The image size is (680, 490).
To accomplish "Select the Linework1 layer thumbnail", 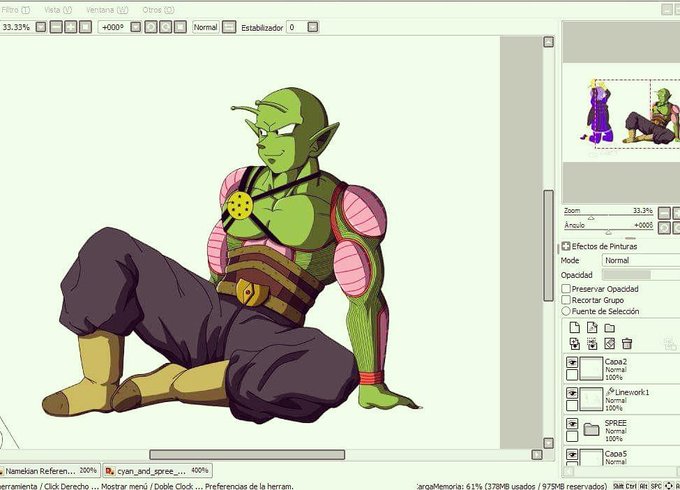I will (592, 399).
